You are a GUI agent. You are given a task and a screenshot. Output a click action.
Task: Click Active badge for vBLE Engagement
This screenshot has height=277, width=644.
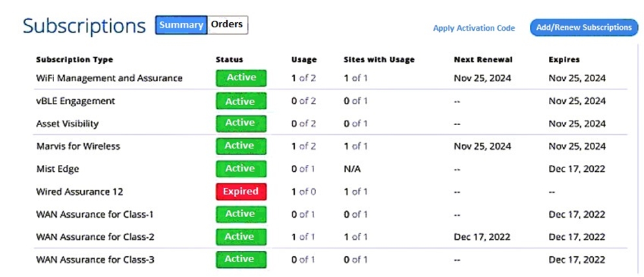tap(241, 100)
